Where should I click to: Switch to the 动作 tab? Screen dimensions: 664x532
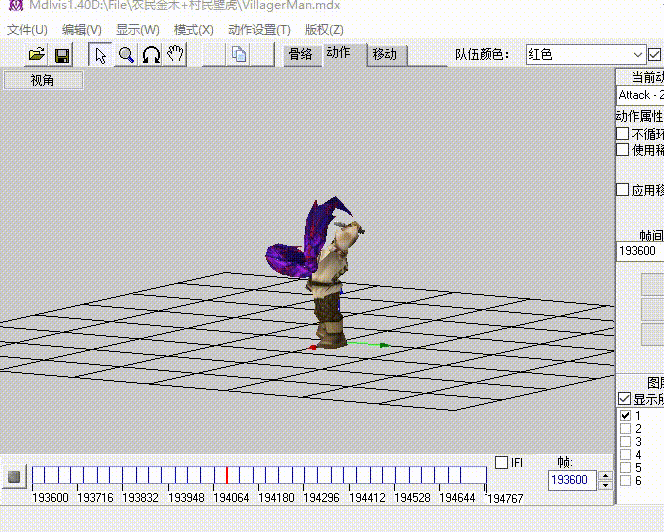pyautogui.click(x=343, y=54)
